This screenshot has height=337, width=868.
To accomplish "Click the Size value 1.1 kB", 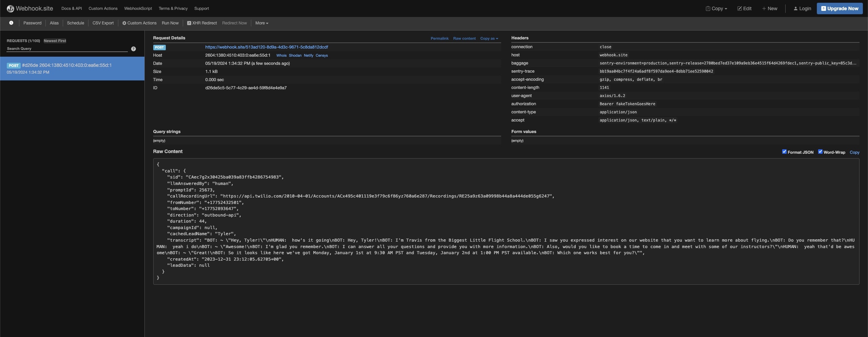I will click(x=211, y=72).
